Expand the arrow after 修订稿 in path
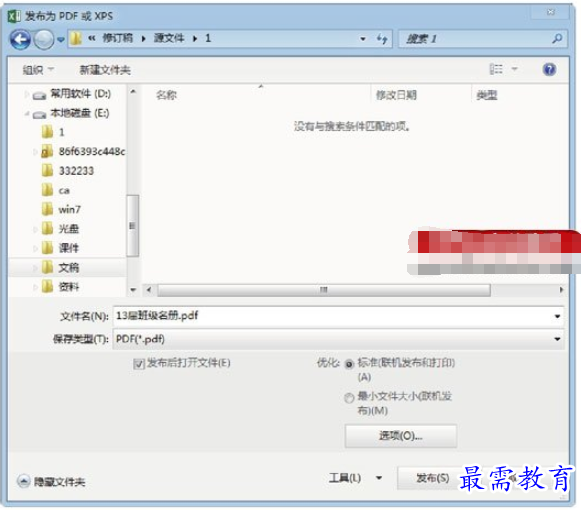Screen dimensions: 581x510 [143, 39]
